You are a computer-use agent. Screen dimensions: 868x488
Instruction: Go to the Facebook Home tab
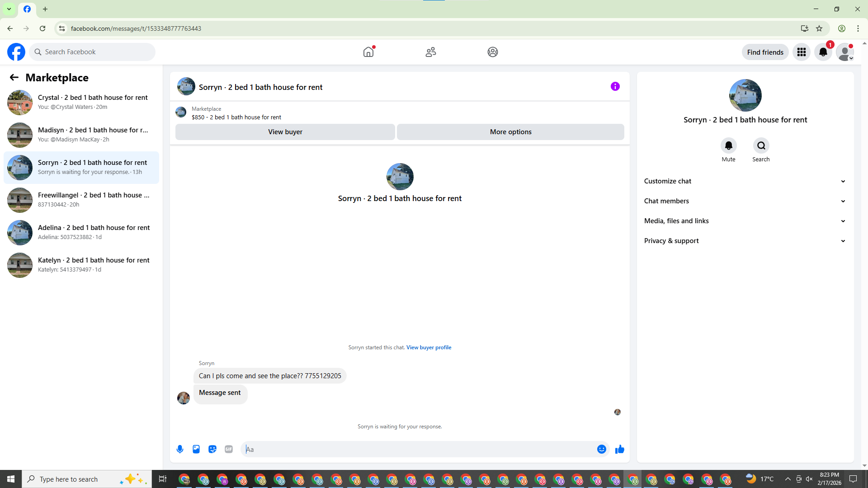(368, 52)
